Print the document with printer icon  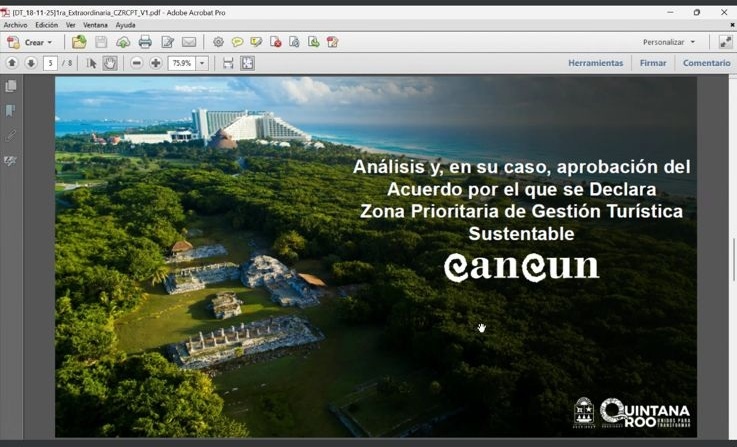[145, 42]
